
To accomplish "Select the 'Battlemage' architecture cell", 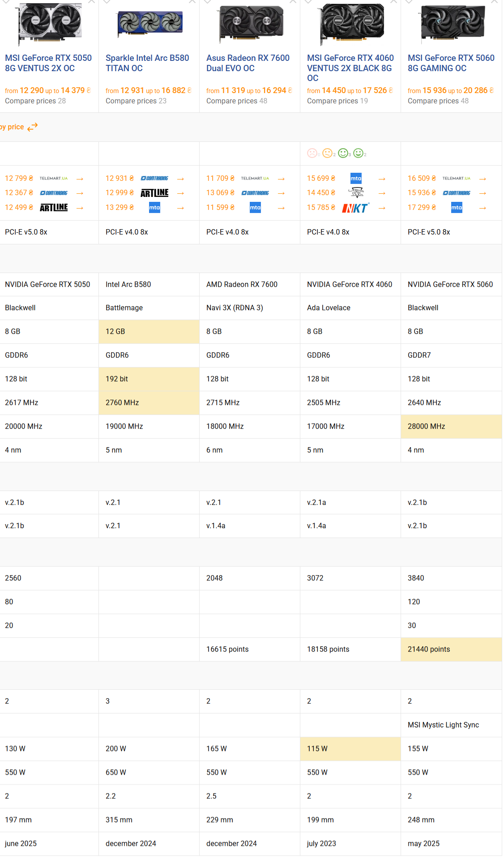I will [x=149, y=308].
